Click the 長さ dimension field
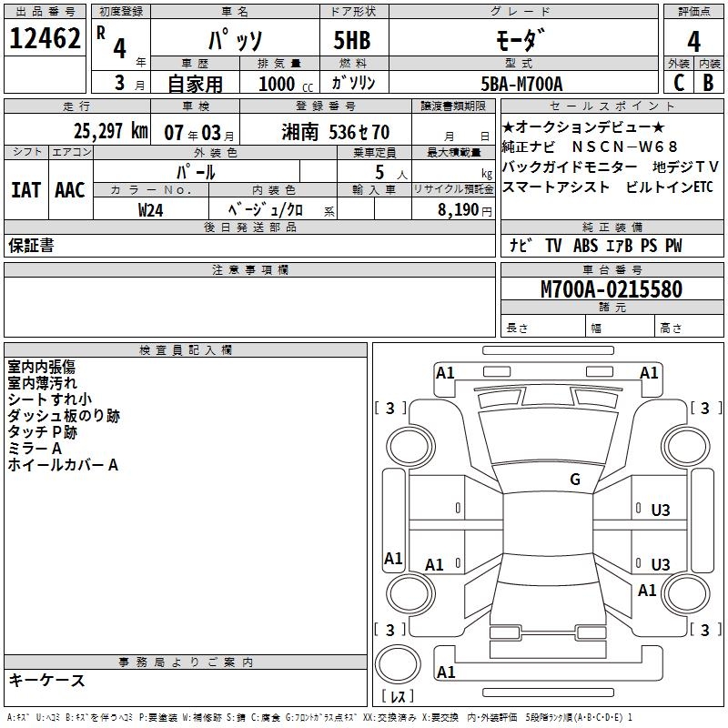This screenshot has width=728, height=728. tap(543, 326)
